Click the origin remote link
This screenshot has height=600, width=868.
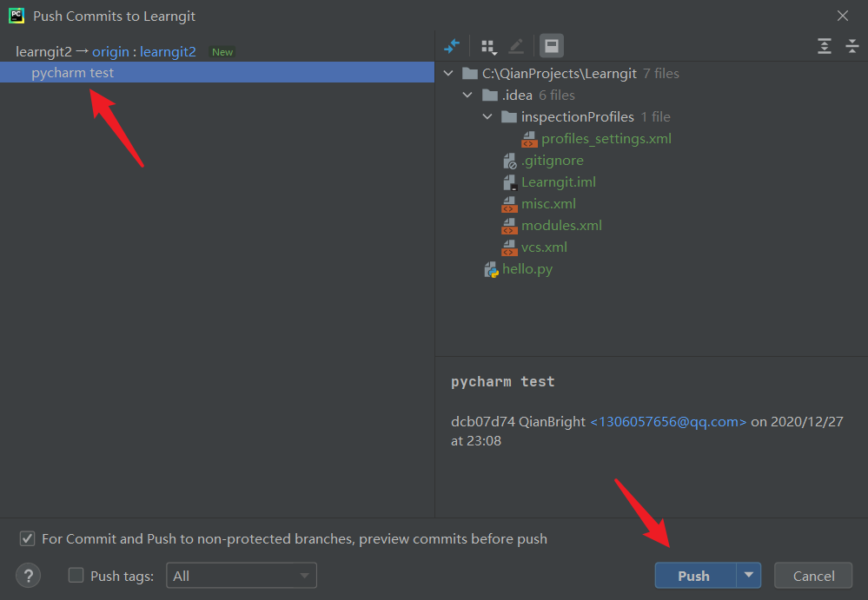110,51
